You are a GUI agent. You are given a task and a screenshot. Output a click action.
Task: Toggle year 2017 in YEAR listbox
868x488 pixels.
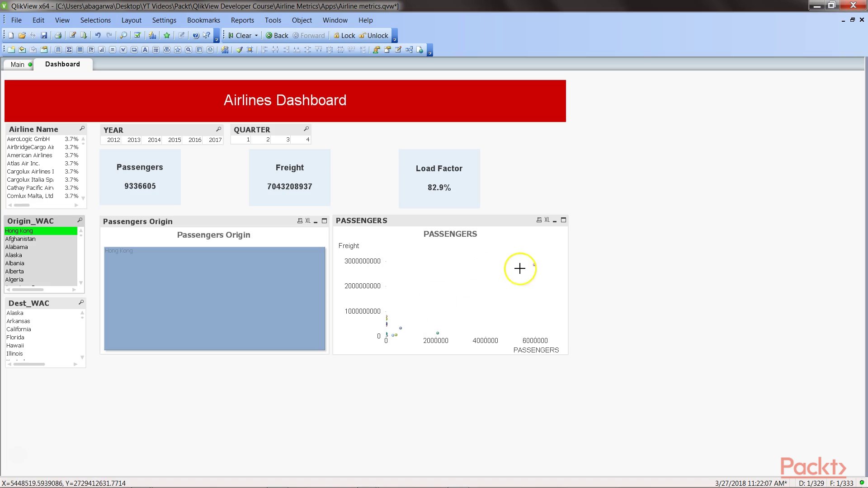click(213, 140)
